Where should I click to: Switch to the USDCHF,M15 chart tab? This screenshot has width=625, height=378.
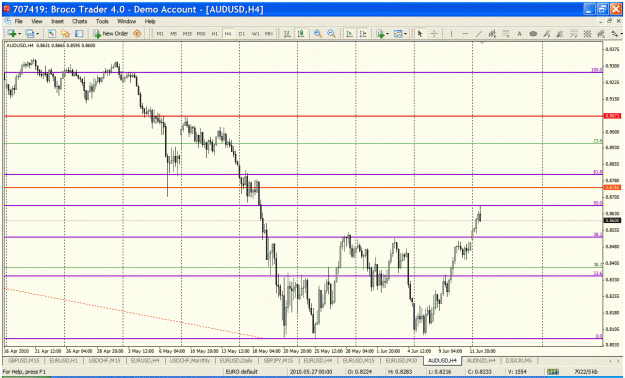[104, 360]
